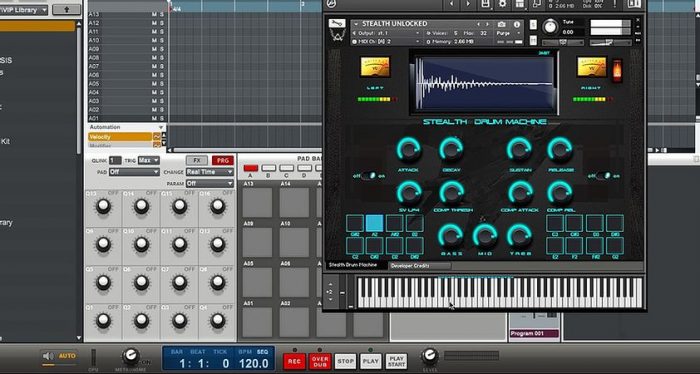The height and width of the screenshot is (374, 700).
Task: Adjust the Release knob
Action: (x=560, y=150)
